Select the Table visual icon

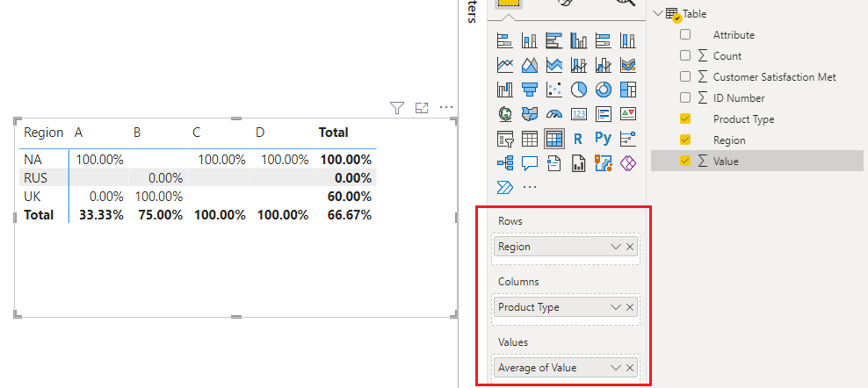530,139
